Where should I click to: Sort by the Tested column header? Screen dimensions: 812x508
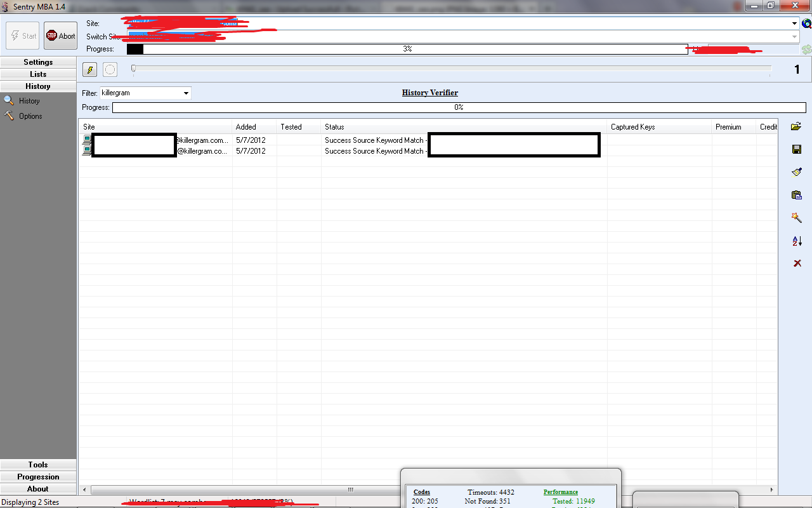coord(299,127)
